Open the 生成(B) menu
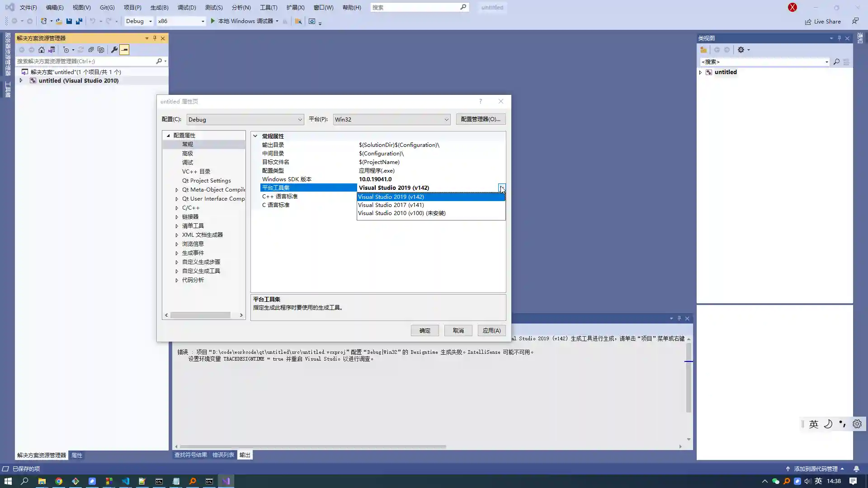This screenshot has height=488, width=868. (x=159, y=7)
